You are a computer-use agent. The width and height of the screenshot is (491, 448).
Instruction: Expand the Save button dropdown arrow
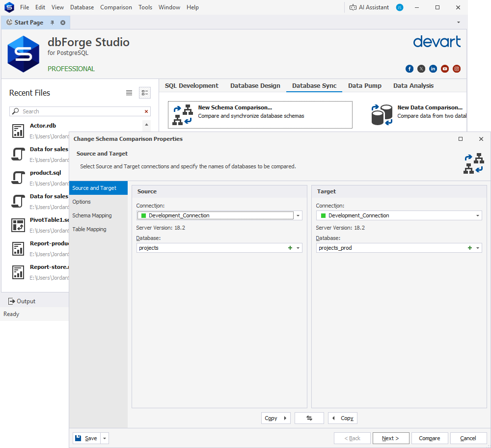pyautogui.click(x=105, y=438)
